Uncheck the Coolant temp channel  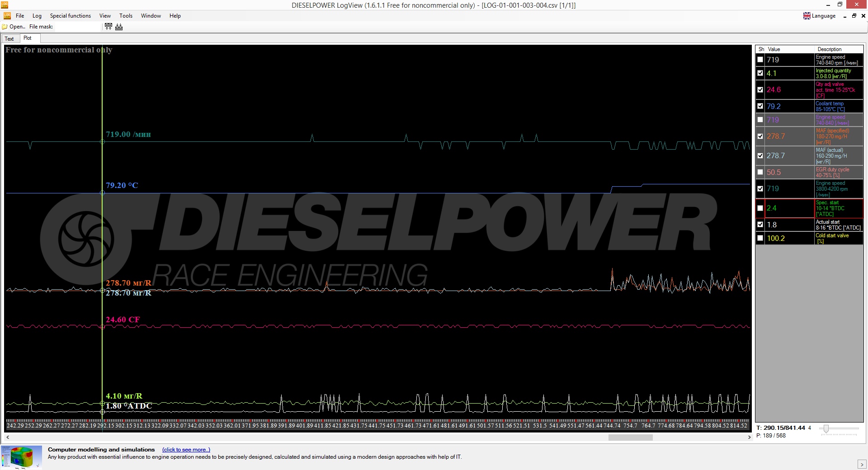click(x=760, y=106)
